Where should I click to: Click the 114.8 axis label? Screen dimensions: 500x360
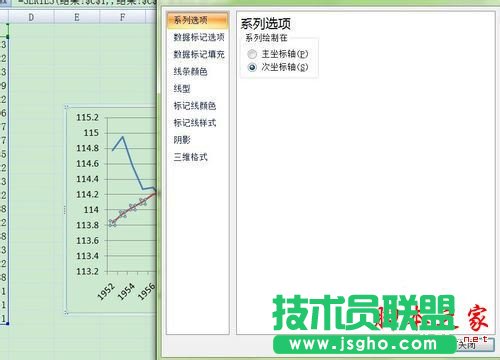coord(88,148)
